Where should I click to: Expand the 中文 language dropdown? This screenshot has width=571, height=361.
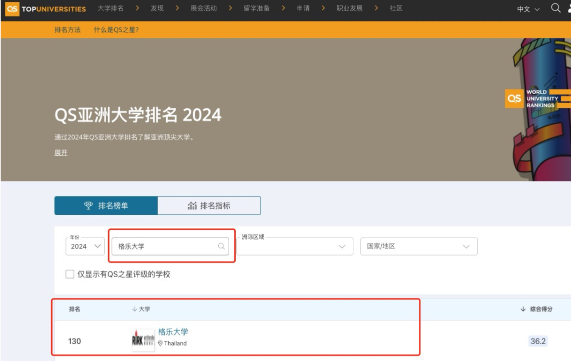(x=528, y=9)
